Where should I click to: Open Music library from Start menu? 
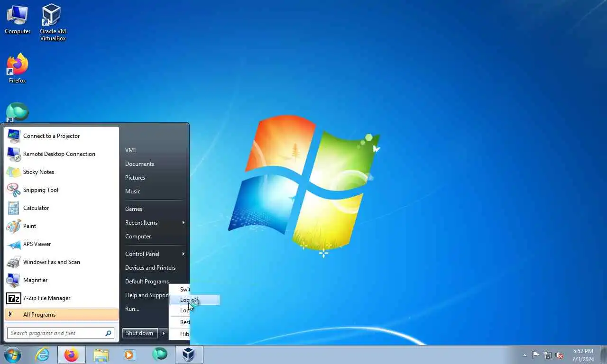coord(154,191)
